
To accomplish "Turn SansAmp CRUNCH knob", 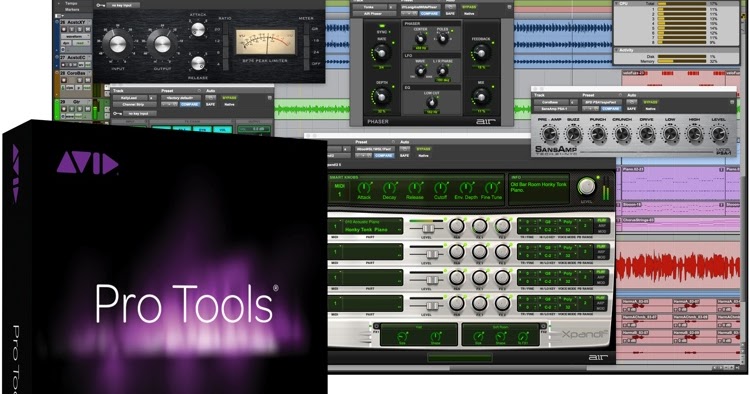I will pos(622,134).
